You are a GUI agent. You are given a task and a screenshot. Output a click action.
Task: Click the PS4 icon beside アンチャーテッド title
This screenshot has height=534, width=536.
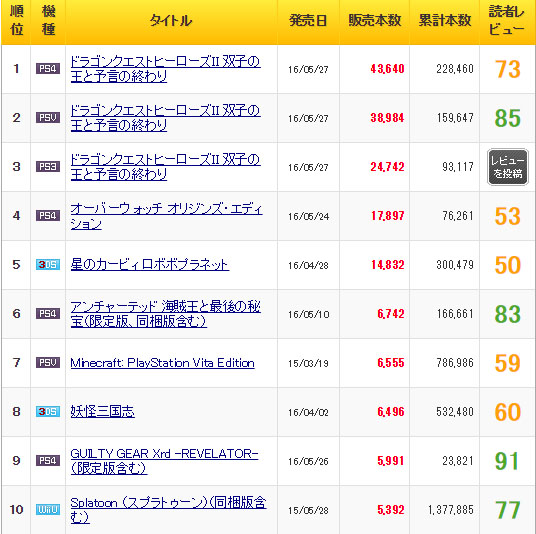click(x=48, y=313)
